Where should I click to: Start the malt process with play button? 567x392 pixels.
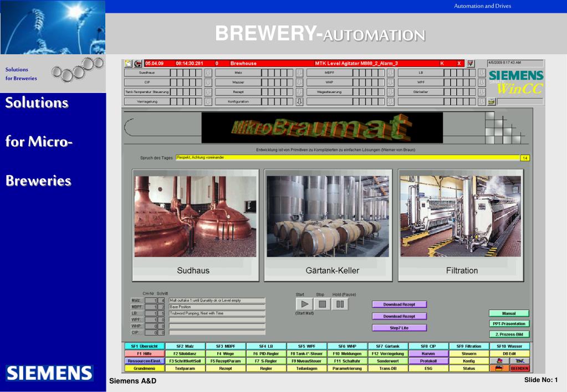click(304, 304)
